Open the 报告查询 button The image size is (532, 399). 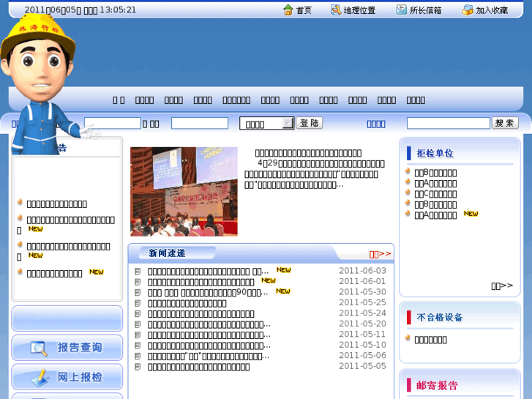point(67,347)
